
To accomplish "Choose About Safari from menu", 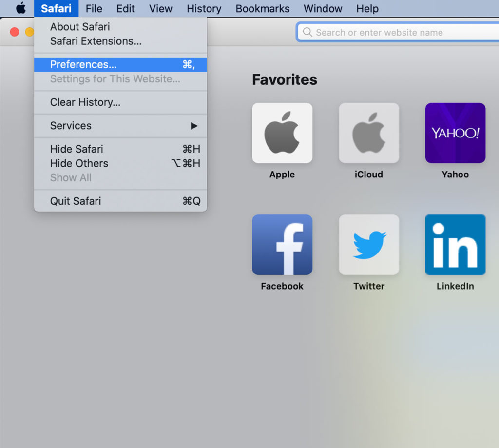I will click(x=120, y=27).
